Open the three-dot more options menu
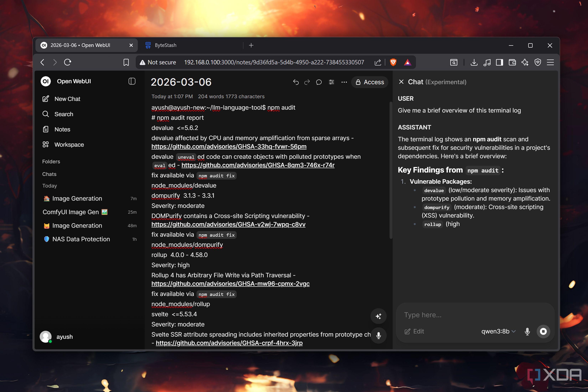This screenshot has width=588, height=392. [x=344, y=82]
